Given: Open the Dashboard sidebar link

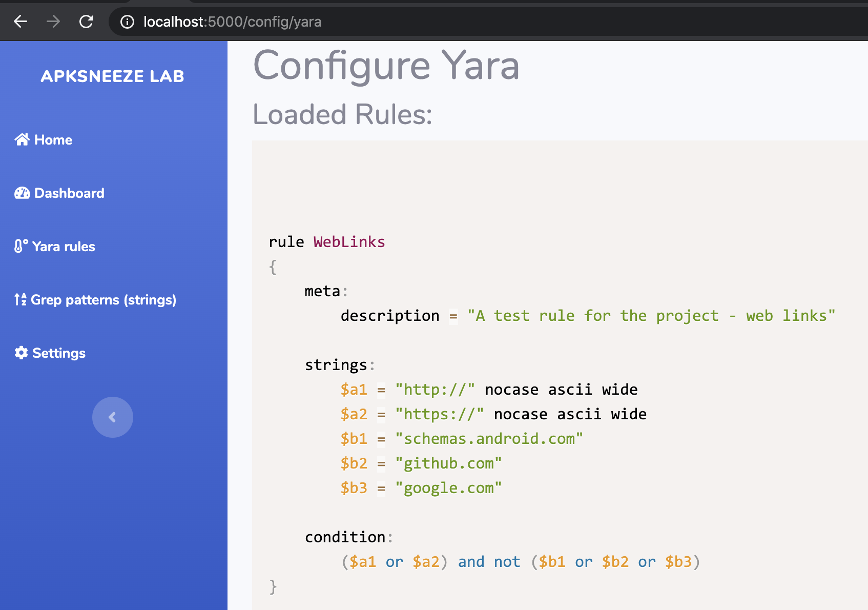Looking at the screenshot, I should 59,193.
